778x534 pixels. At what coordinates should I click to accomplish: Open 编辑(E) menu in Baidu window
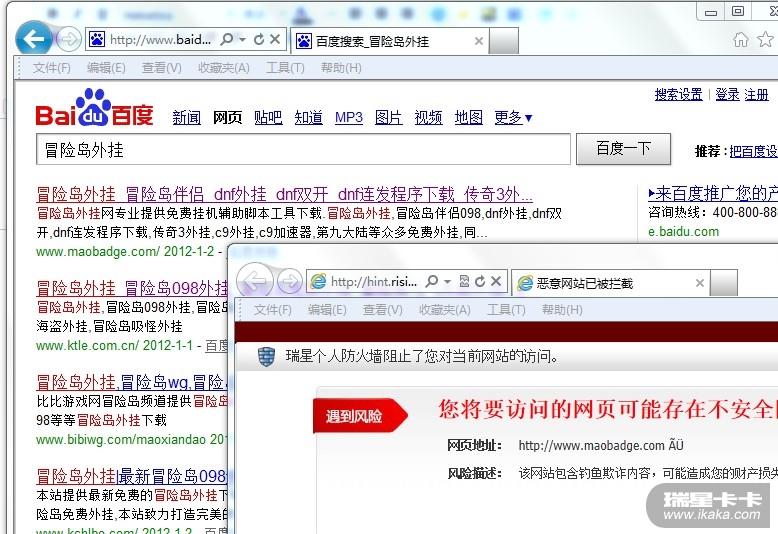[106, 67]
